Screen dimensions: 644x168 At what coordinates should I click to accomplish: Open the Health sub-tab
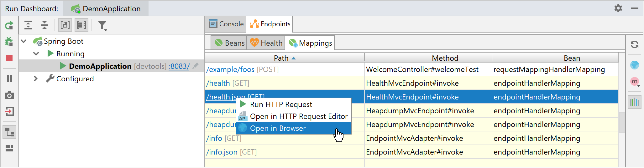coord(266,43)
